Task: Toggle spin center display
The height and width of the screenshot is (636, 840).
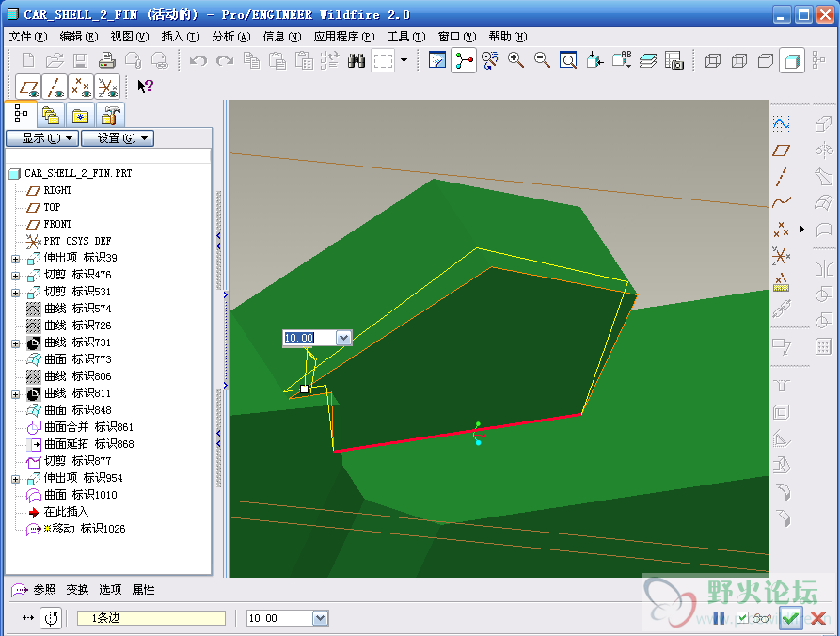Action: [x=464, y=60]
